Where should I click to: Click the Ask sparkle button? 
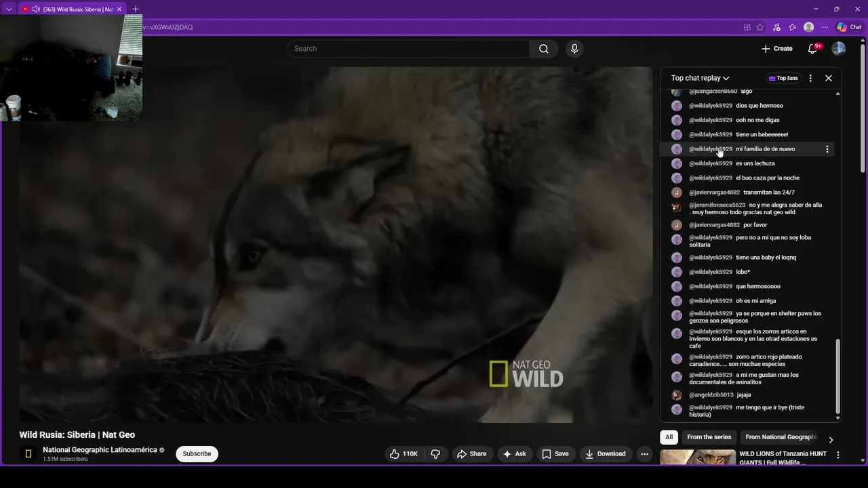pos(514,454)
